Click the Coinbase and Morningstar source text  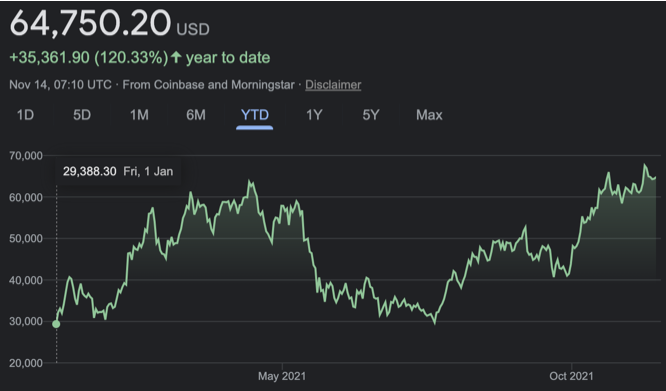point(224,84)
